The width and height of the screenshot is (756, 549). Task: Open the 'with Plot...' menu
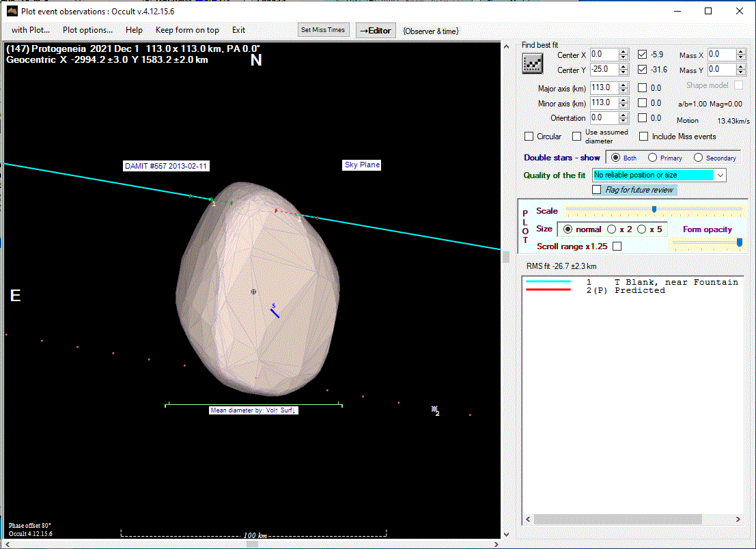[x=31, y=30]
